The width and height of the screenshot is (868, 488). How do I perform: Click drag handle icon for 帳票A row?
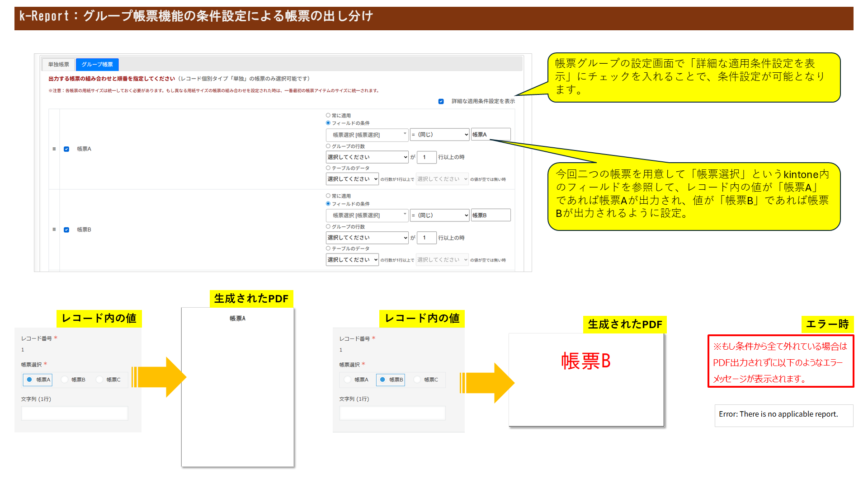(x=54, y=149)
